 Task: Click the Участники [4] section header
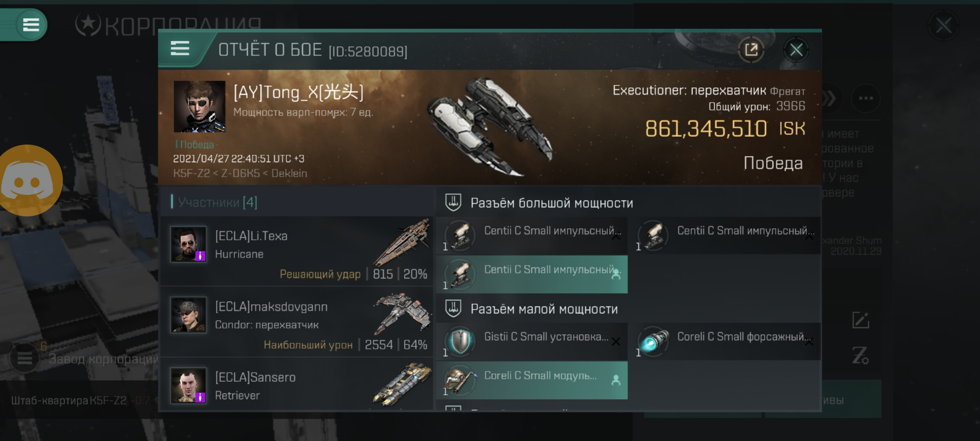coord(217,202)
